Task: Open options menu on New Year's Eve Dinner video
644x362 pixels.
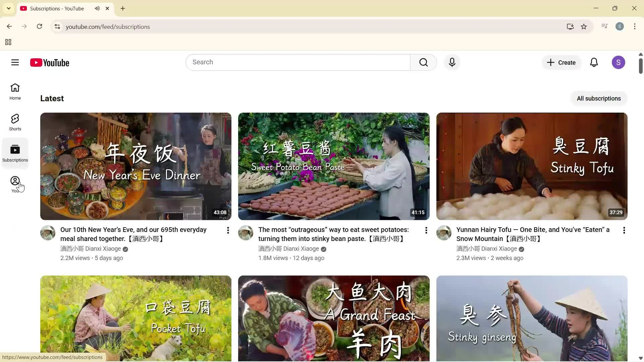Action: [228, 230]
